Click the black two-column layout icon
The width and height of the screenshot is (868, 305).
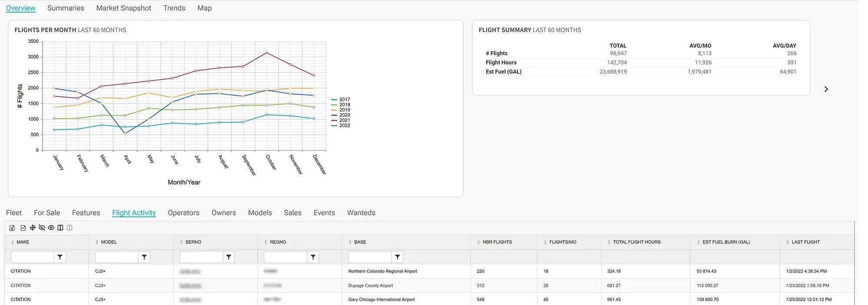pyautogui.click(x=60, y=227)
